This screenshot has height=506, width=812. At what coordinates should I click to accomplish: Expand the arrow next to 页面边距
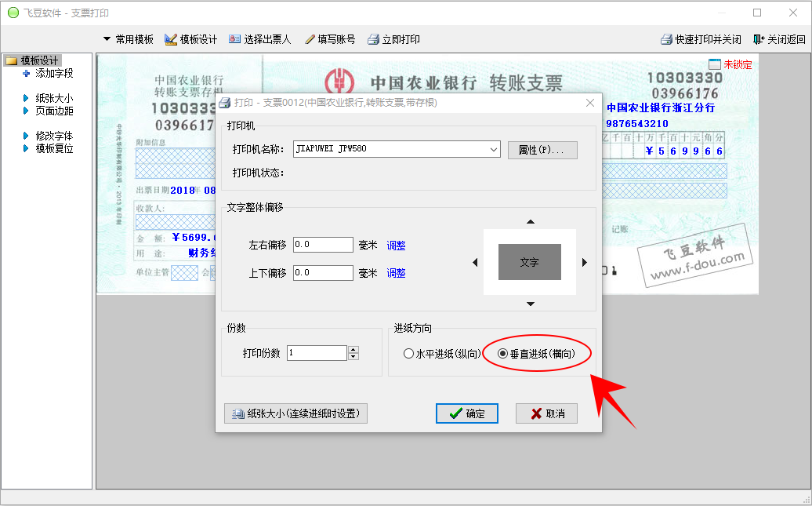click(x=26, y=111)
